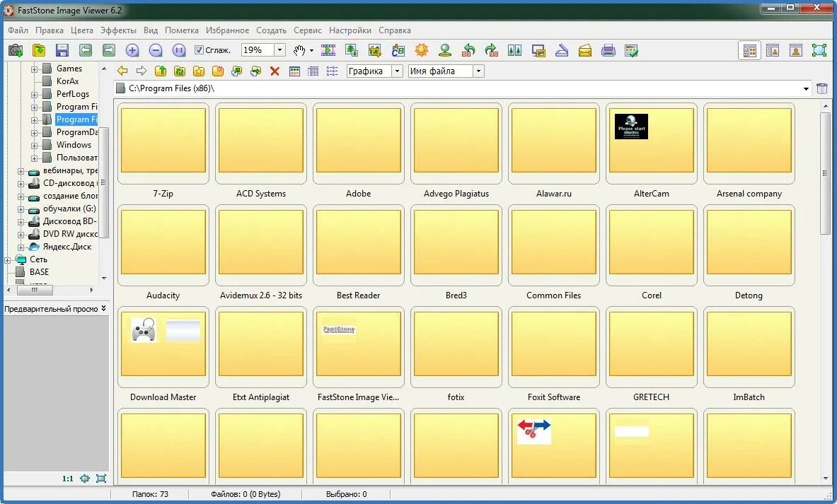Open settings with the green checkmark icon
This screenshot has width=837, height=504.
click(x=632, y=51)
